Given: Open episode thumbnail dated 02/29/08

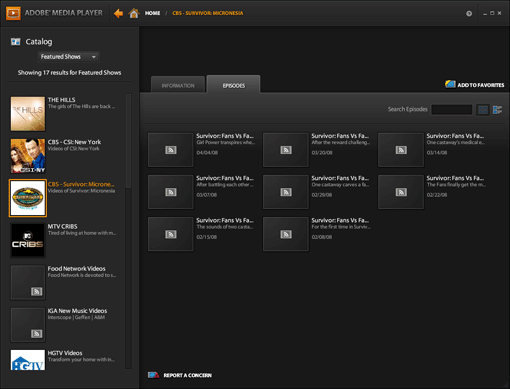Looking at the screenshot, I should coord(286,192).
